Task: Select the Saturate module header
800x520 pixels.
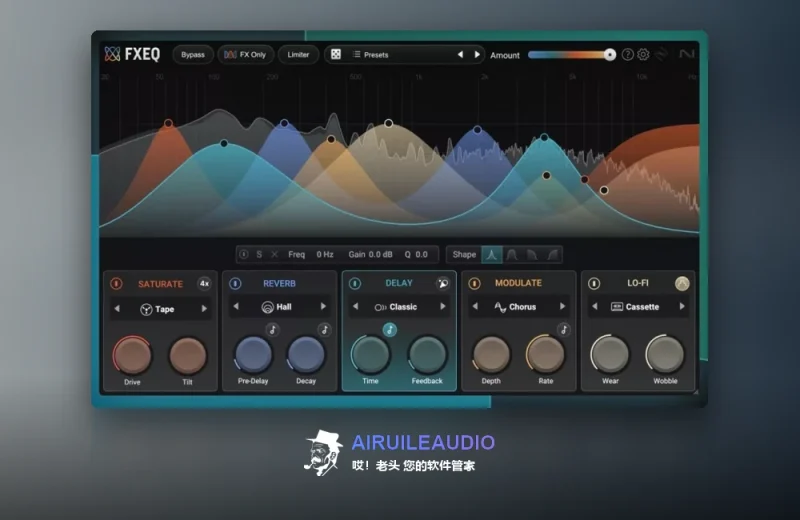Action: tap(160, 284)
